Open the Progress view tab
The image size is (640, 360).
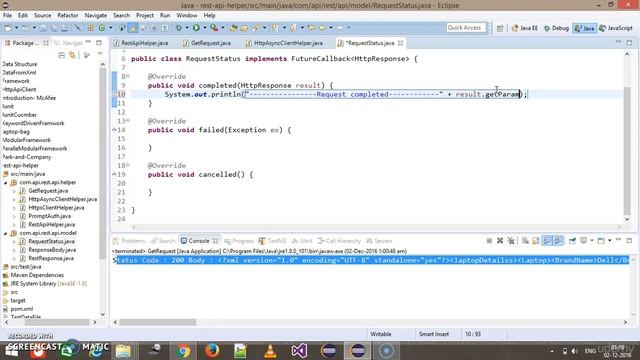[x=239, y=241]
